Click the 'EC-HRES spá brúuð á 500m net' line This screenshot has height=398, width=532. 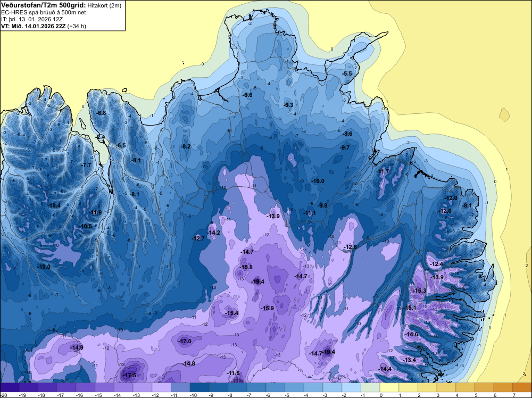click(x=44, y=12)
